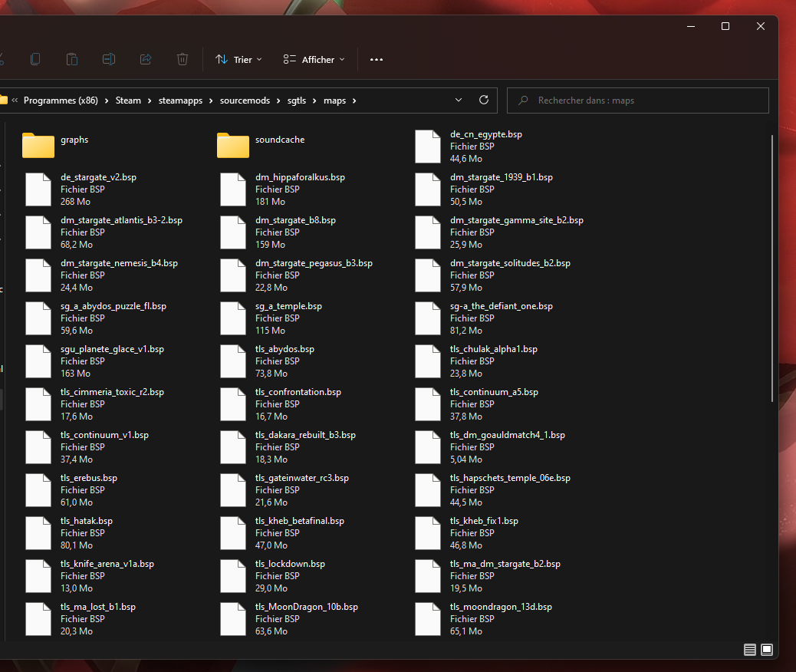Click the tls_dakara_rebuilt_b3.bsp file name
This screenshot has width=796, height=672.
click(306, 435)
